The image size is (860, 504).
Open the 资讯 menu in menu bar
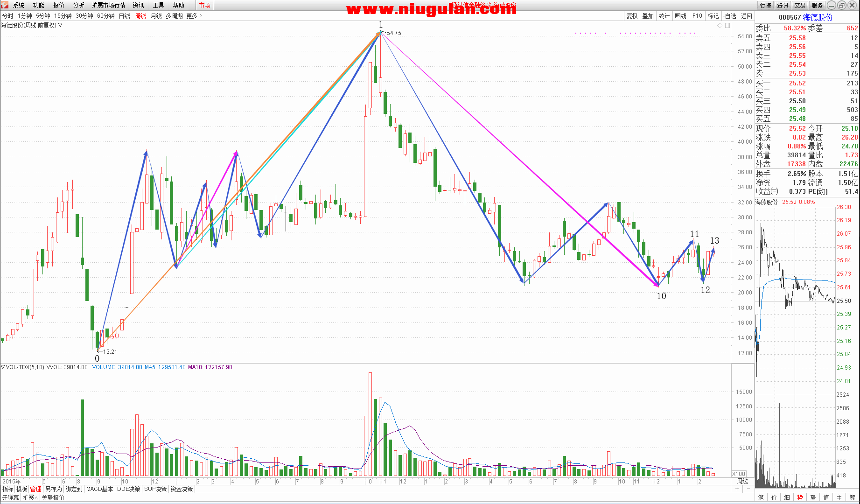point(139,5)
